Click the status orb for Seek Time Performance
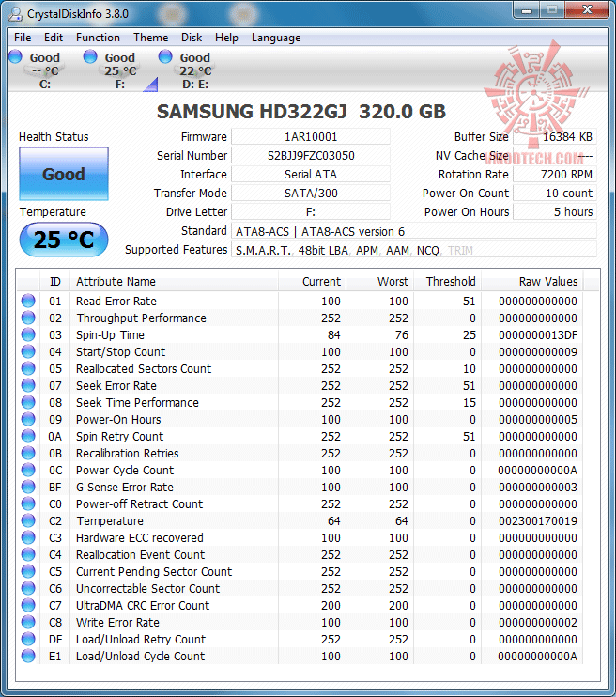 pos(28,402)
